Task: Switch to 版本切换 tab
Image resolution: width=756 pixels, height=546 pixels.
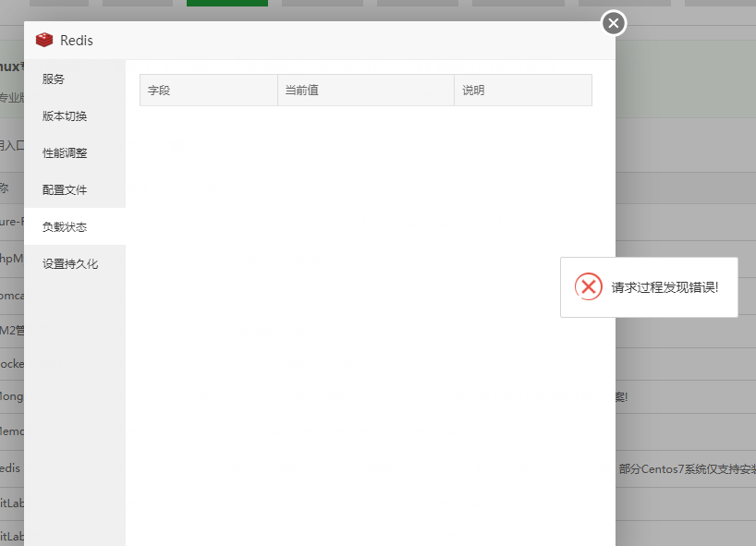Action: [75, 115]
